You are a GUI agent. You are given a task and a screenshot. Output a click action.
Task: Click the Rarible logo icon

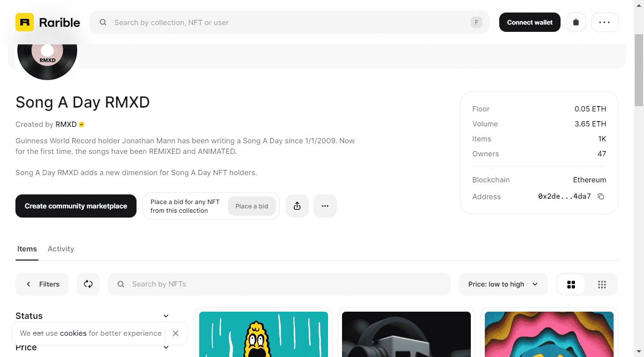[x=25, y=22]
